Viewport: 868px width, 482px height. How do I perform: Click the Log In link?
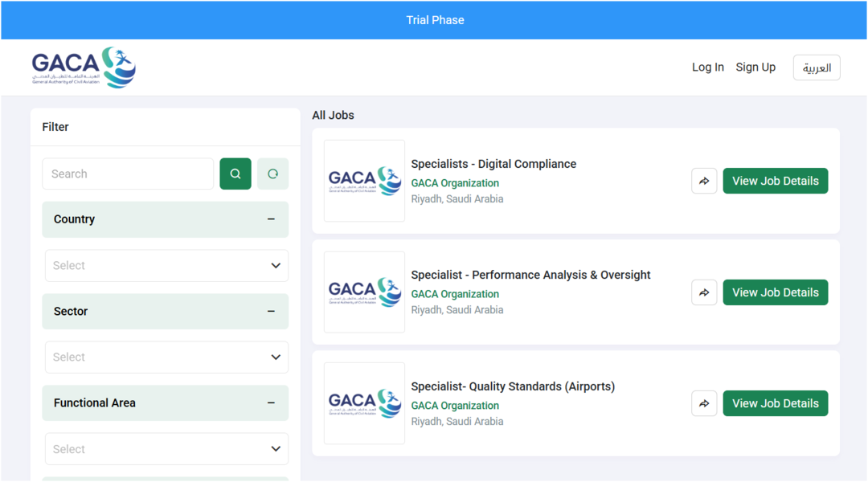click(x=708, y=67)
